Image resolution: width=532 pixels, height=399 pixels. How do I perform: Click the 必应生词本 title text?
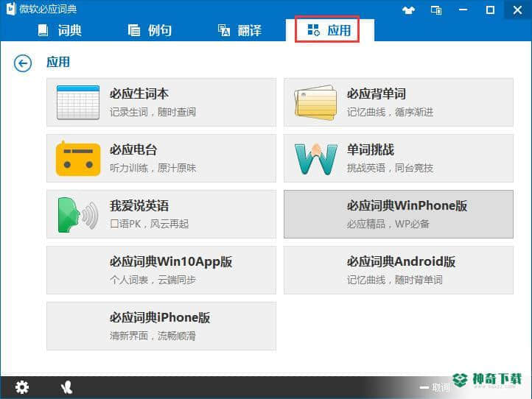click(x=139, y=94)
